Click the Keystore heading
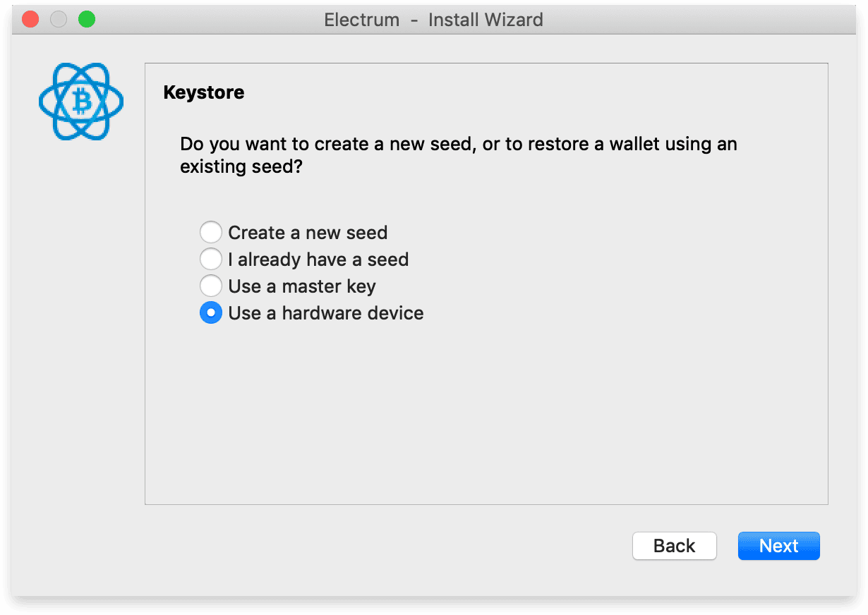Viewport: 868px width, 615px height. tap(204, 92)
